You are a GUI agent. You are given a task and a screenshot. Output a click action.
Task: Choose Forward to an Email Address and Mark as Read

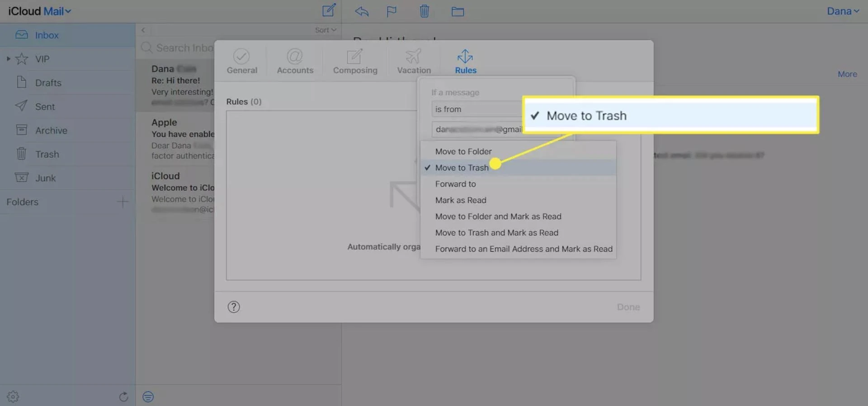518,249
